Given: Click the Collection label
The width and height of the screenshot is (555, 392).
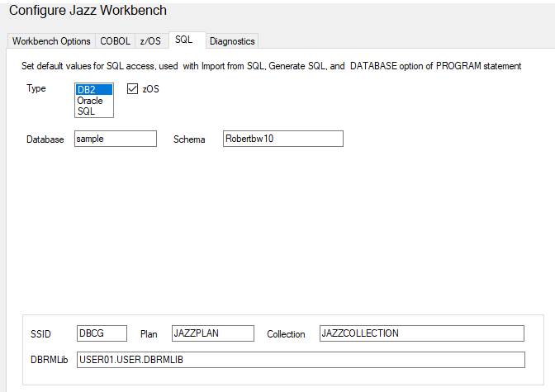Looking at the screenshot, I should coord(286,334).
